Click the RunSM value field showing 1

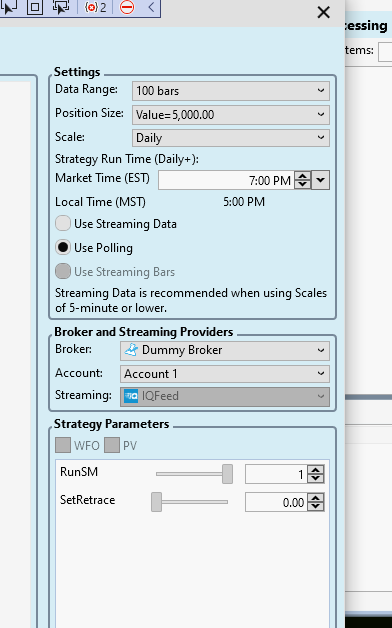point(276,474)
